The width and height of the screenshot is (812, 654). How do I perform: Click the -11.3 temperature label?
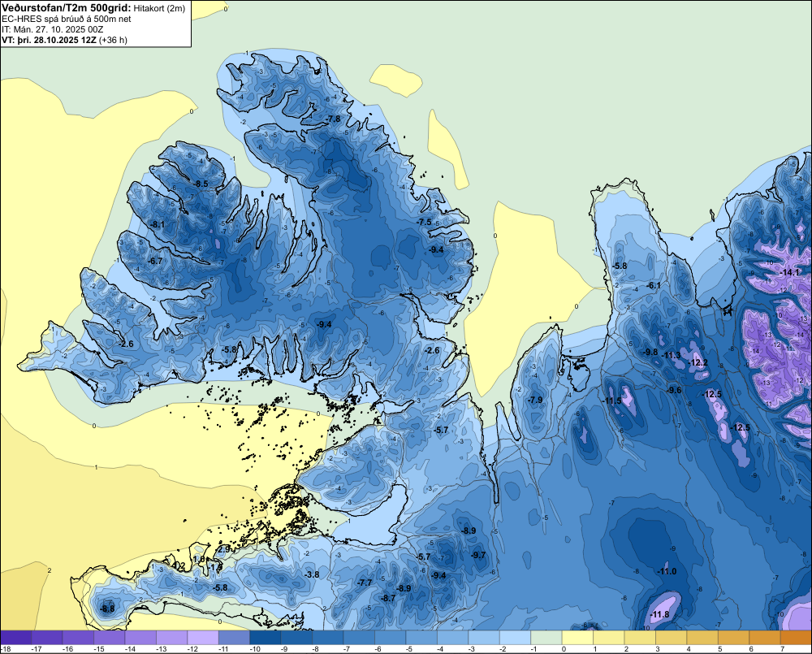pyautogui.click(x=672, y=355)
